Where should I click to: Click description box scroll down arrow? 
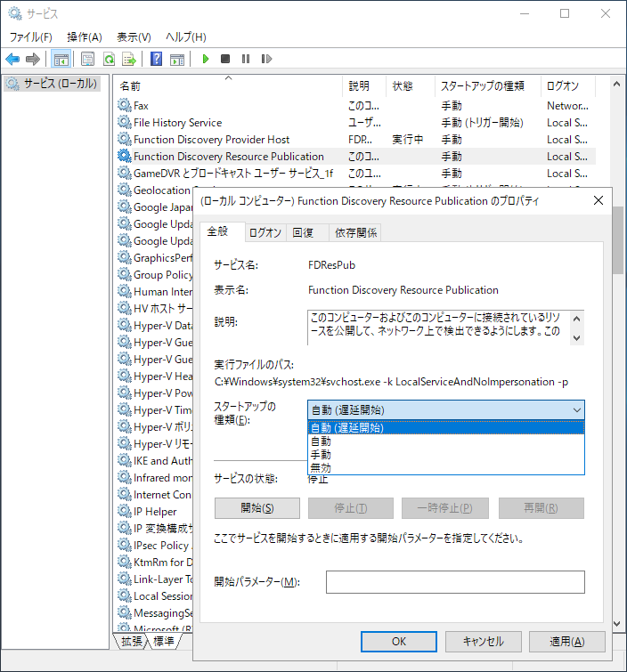click(577, 337)
